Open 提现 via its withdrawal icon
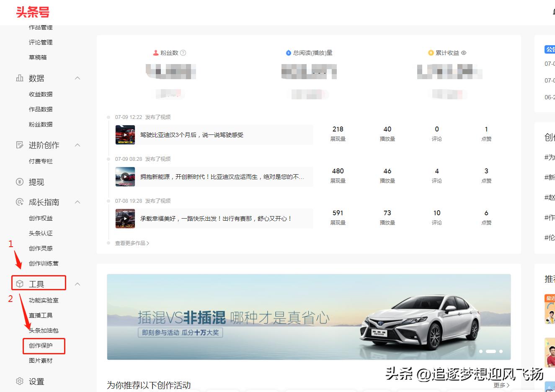Viewport: 555px width, 392px height. tap(19, 182)
